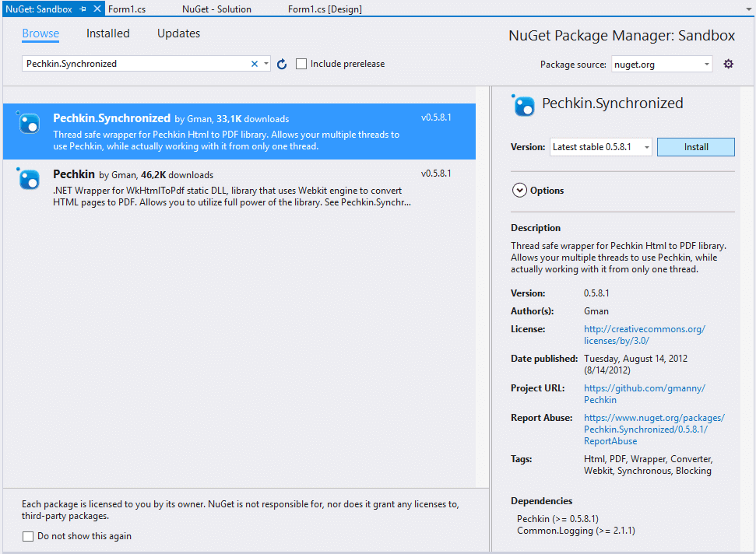Open the search history dropdown arrow
The width and height of the screenshot is (756, 554).
click(266, 64)
